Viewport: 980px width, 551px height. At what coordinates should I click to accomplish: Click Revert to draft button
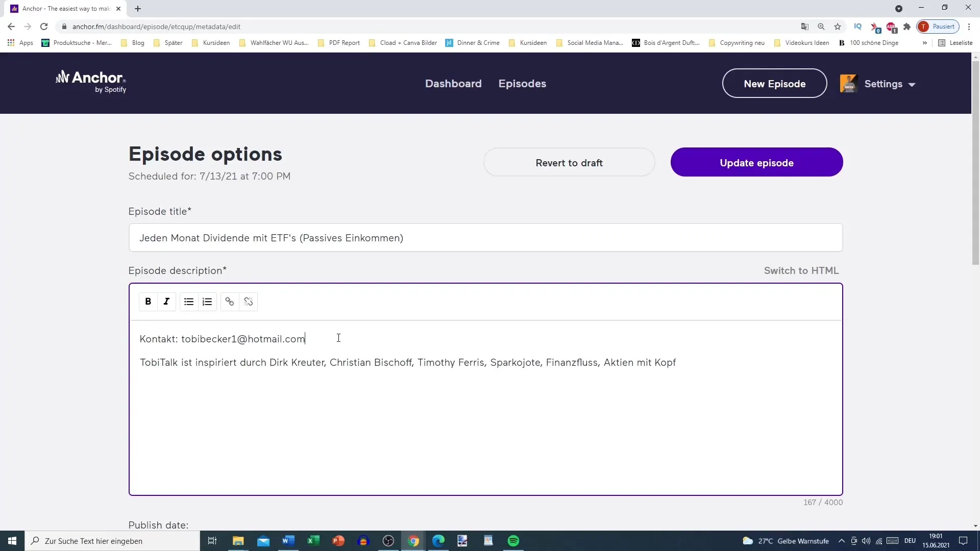click(x=569, y=163)
